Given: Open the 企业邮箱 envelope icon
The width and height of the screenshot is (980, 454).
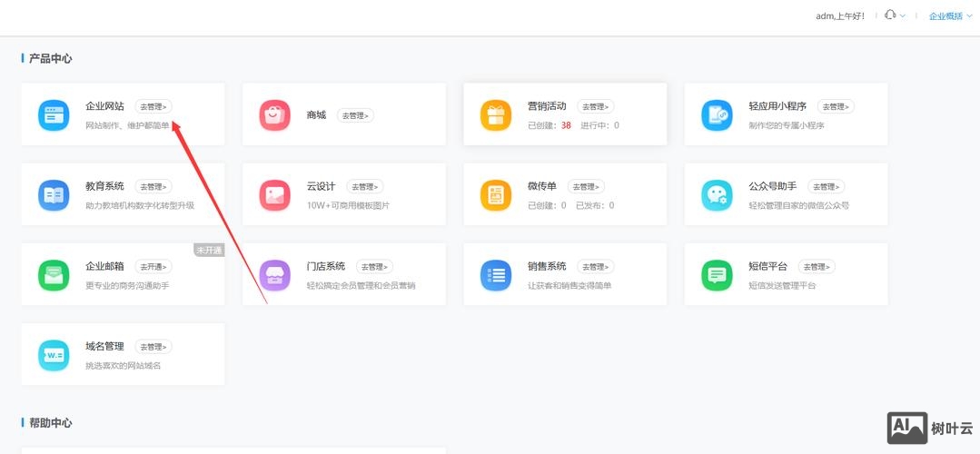Looking at the screenshot, I should [54, 275].
